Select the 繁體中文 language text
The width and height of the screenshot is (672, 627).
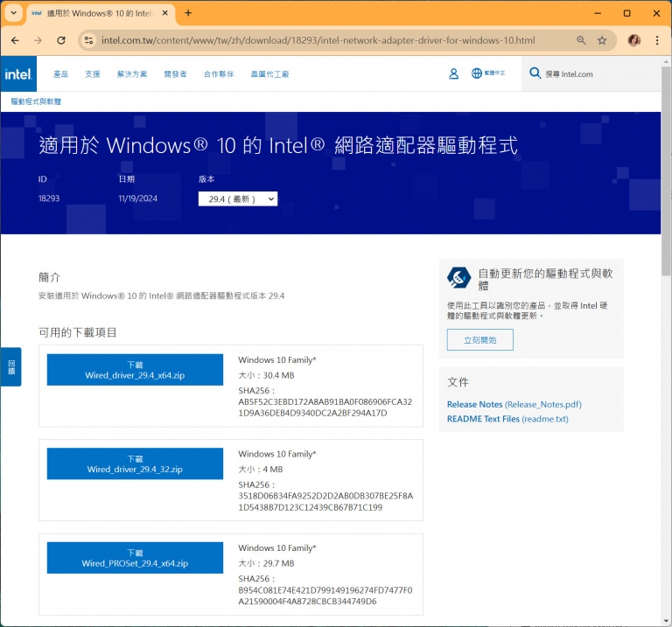[494, 73]
